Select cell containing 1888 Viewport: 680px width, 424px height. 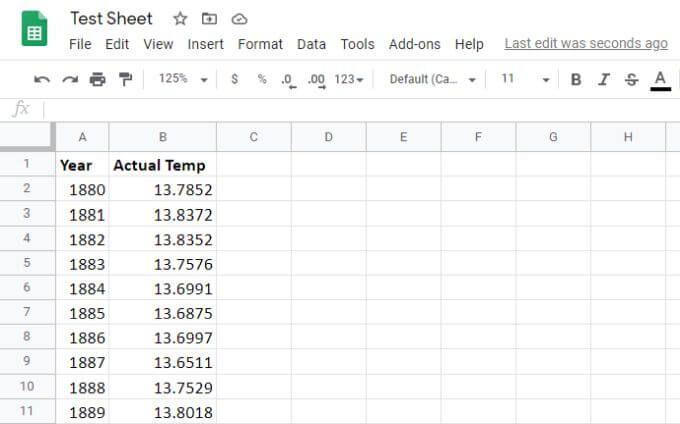click(x=82, y=387)
